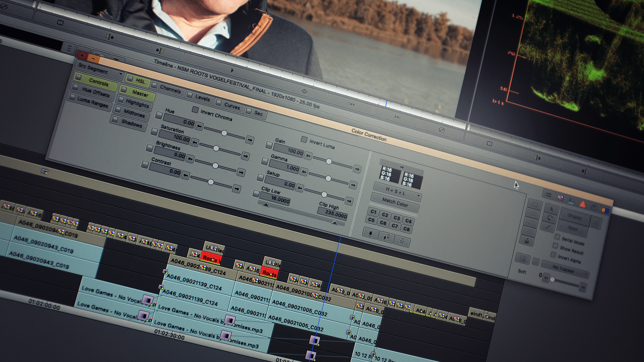Click the Match Color button
Viewport: 644px width, 362px height.
395,202
